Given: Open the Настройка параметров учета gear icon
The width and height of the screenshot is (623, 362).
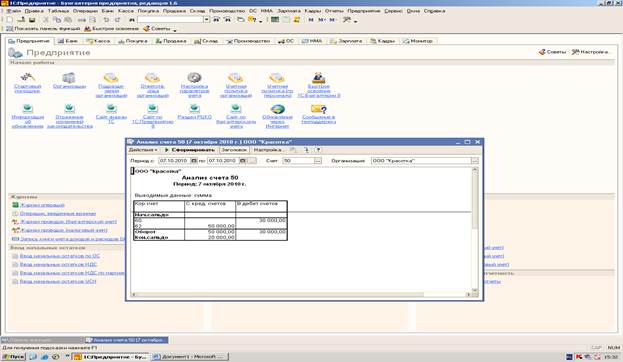Looking at the screenshot, I should point(194,78).
